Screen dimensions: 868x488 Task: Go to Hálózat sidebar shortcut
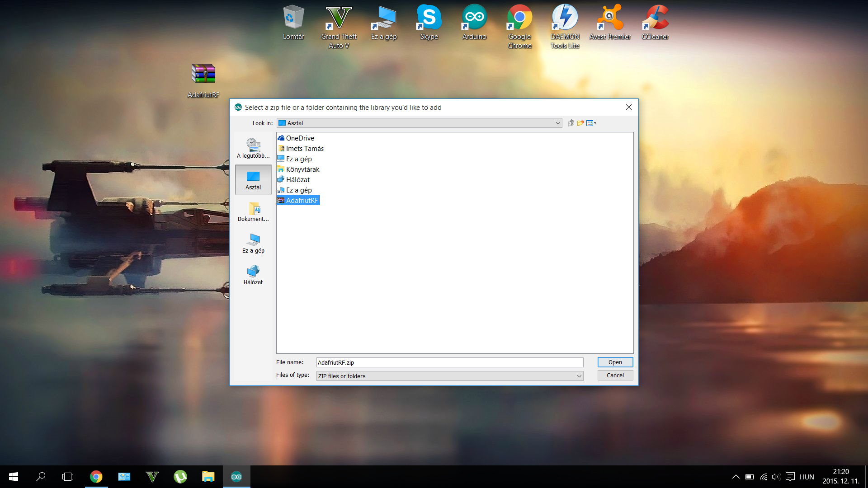(x=253, y=275)
